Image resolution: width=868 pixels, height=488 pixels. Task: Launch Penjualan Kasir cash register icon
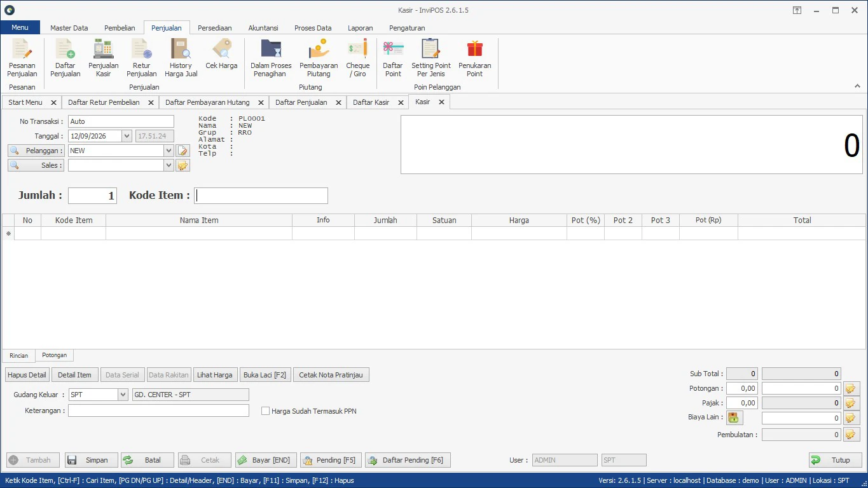tap(104, 58)
